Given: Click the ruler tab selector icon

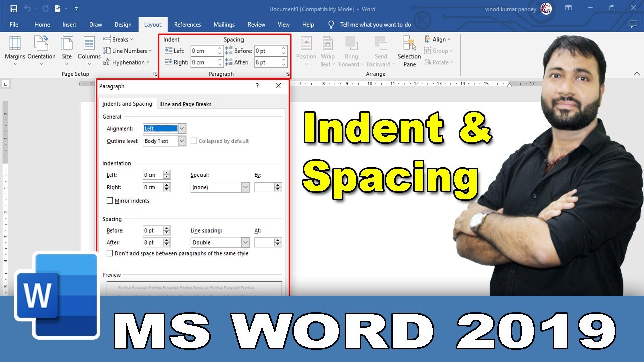Looking at the screenshot, I should [x=5, y=84].
